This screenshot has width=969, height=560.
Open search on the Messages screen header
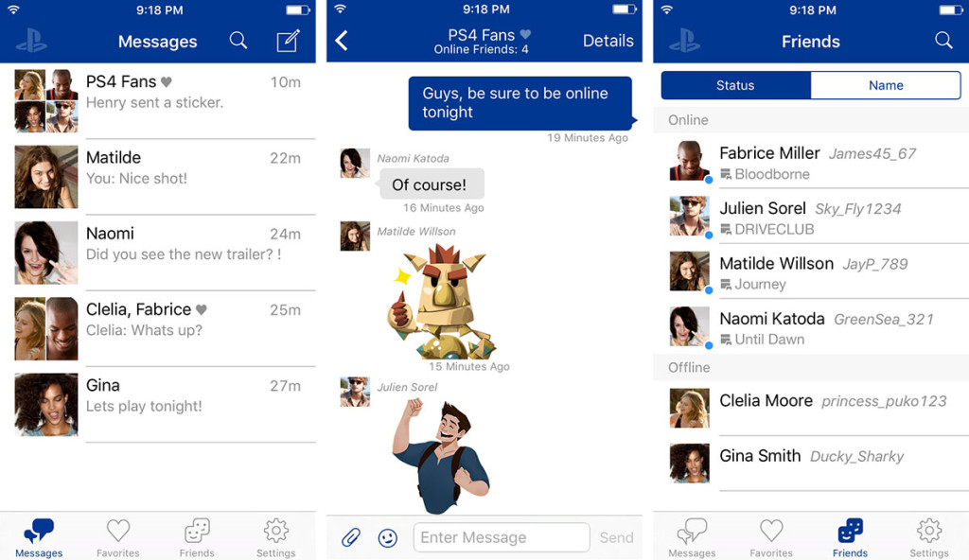238,41
